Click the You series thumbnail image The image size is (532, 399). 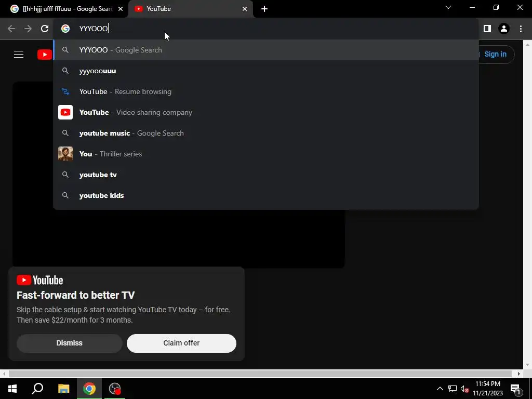point(65,154)
